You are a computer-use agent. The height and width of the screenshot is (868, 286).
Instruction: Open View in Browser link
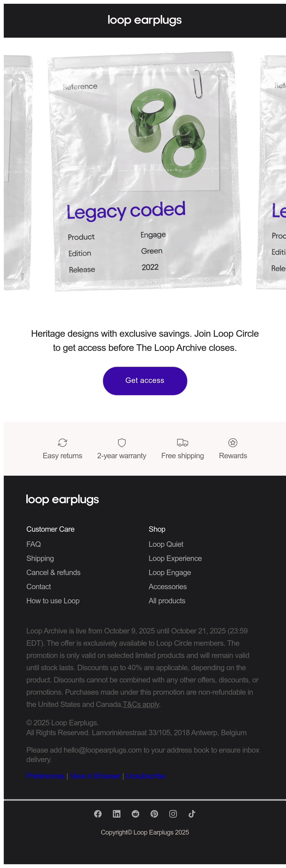(95, 776)
